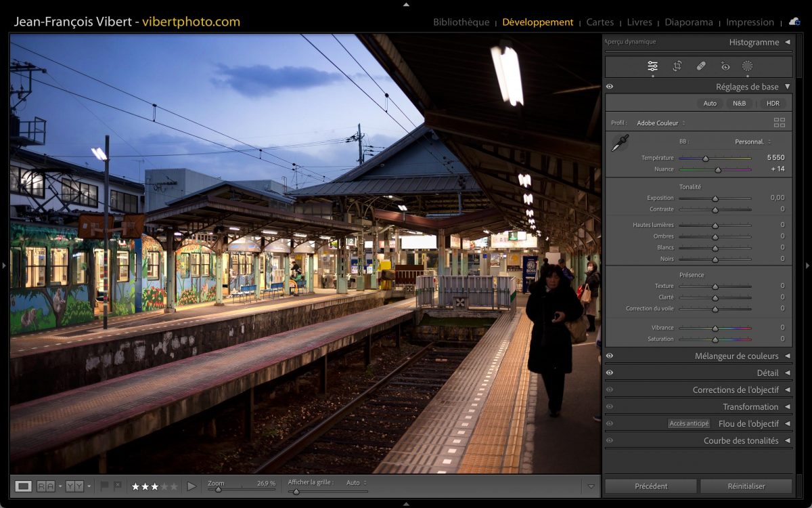Viewport: 812px width, 508px height.
Task: Click the Réinitialiser button
Action: coord(746,486)
